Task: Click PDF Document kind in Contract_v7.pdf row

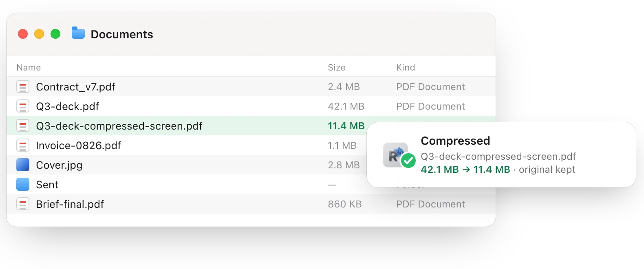Action: click(x=431, y=87)
